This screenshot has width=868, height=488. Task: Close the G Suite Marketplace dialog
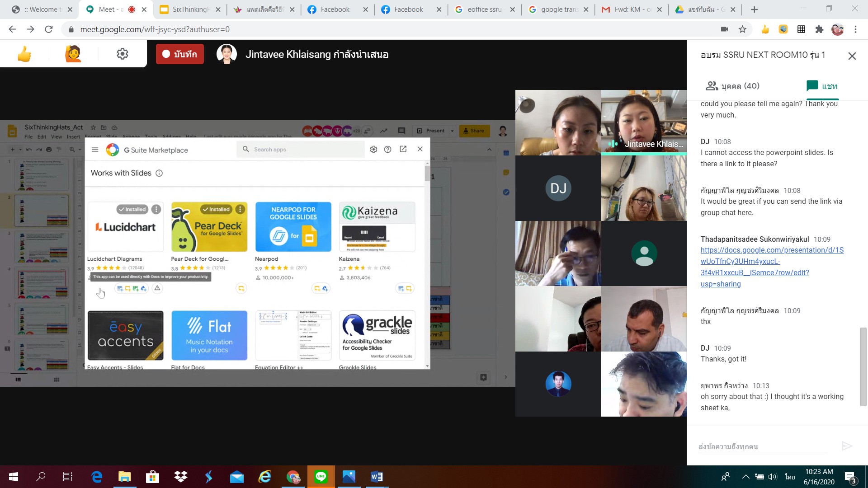click(x=420, y=149)
